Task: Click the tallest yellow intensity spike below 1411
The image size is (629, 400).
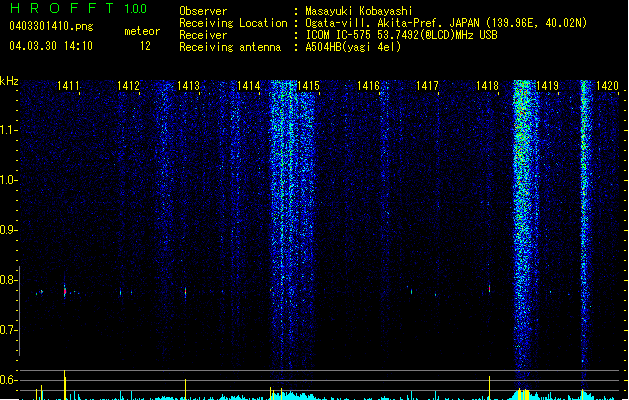Action: 65,385
